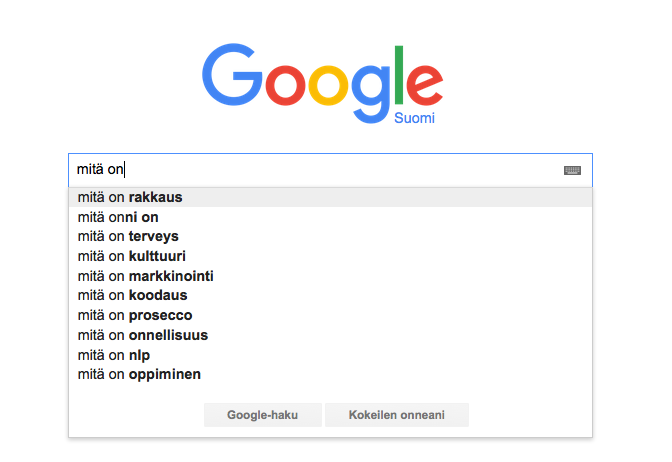Pick 'mitä on oppiminen' suggestion
672x462 pixels.
pos(330,374)
